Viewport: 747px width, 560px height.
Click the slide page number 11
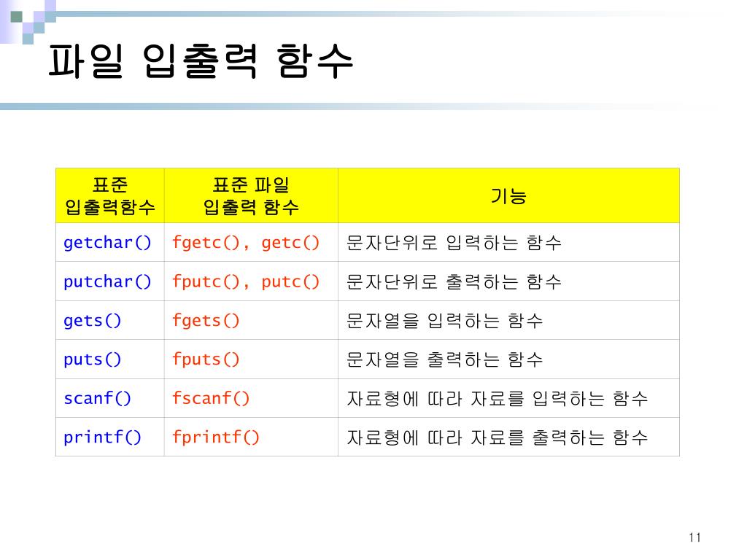[694, 537]
